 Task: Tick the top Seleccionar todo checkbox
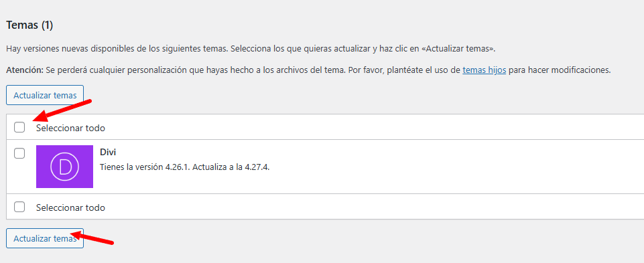[19, 128]
